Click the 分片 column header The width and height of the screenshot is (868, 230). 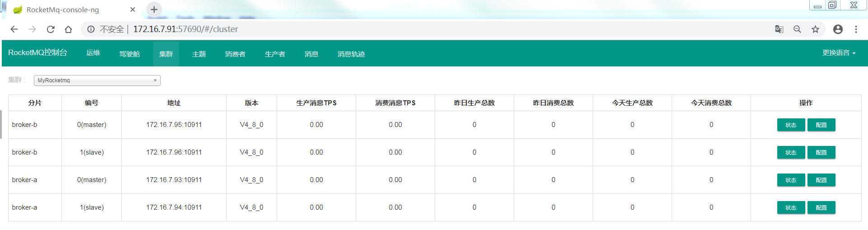click(35, 103)
